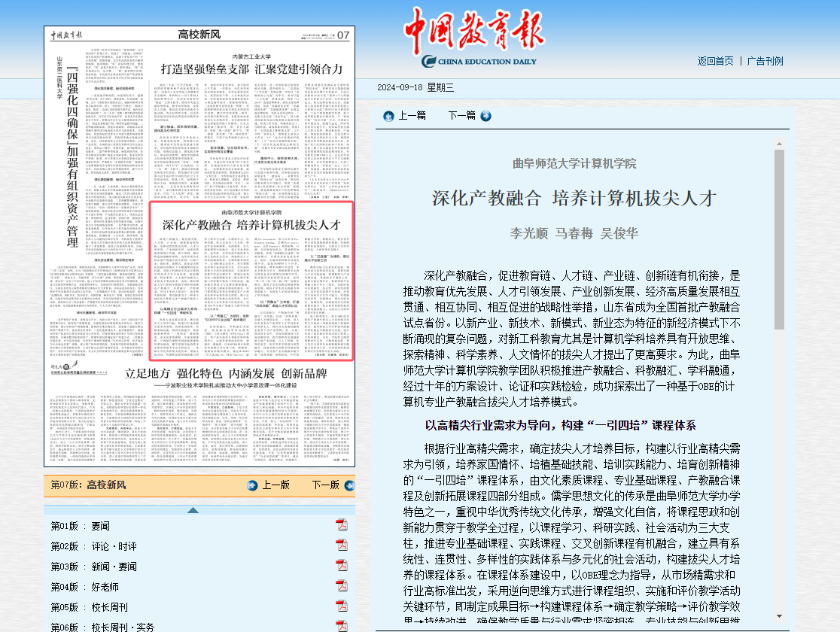Click the 中国教育报 China Education Daily logo
840x632 pixels.
click(x=474, y=38)
